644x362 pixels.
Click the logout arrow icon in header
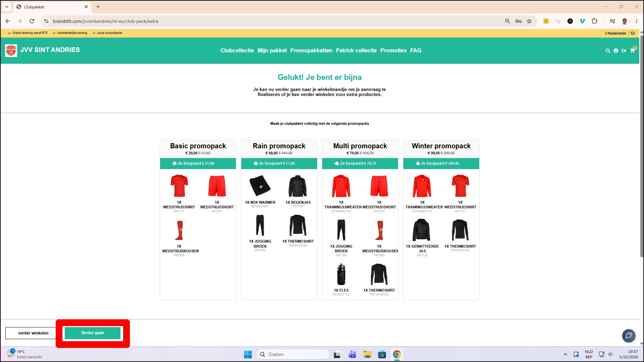(624, 51)
